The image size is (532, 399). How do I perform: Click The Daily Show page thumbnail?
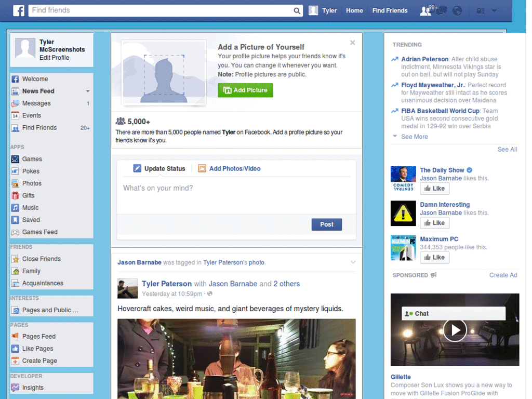pyautogui.click(x=403, y=179)
